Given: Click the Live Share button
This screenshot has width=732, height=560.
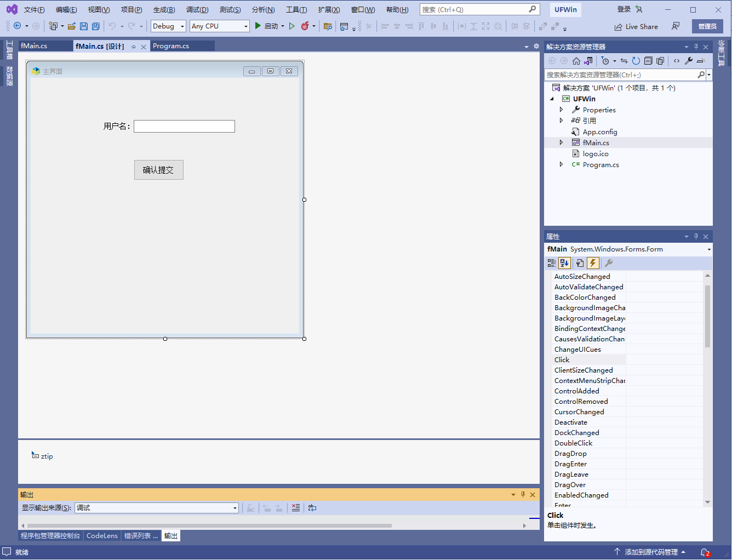Looking at the screenshot, I should click(636, 26).
